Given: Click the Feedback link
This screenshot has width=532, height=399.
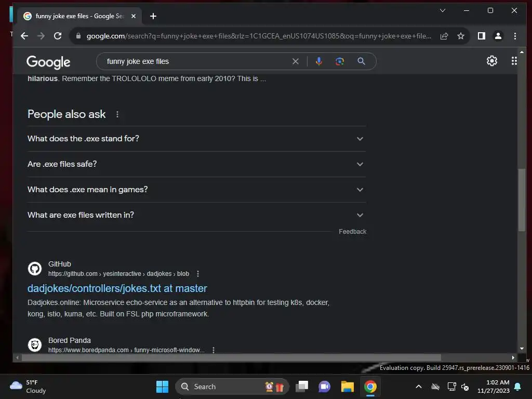Looking at the screenshot, I should (x=353, y=232).
